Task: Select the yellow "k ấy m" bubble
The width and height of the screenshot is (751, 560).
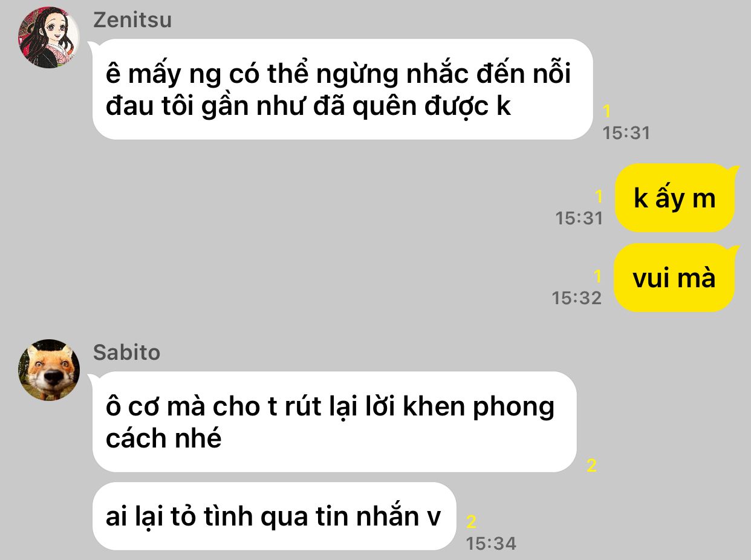Action: 674,198
